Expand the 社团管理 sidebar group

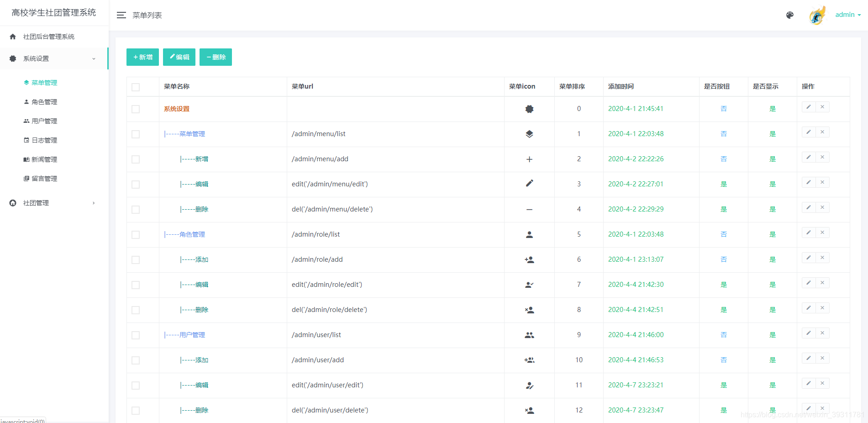(x=54, y=203)
